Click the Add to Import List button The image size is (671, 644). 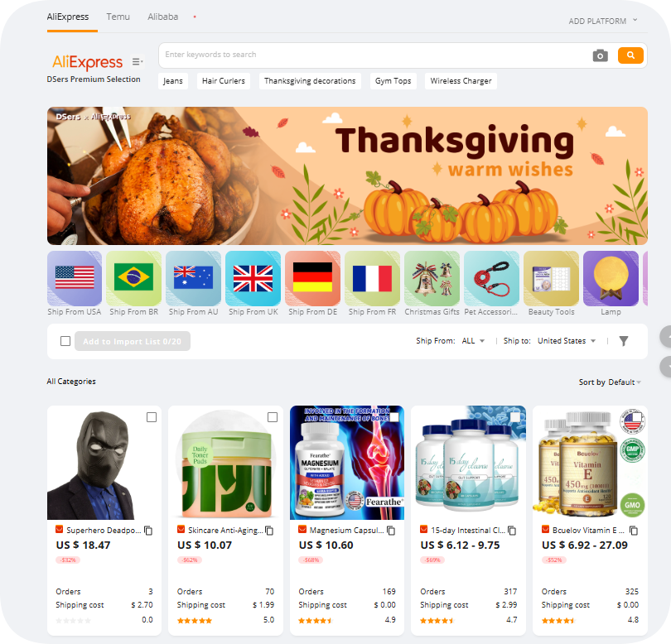point(133,341)
